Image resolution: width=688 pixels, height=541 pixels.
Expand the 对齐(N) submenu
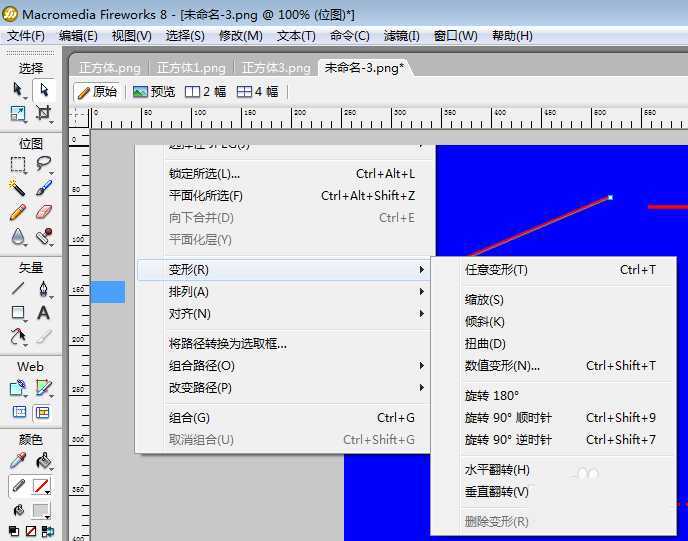283,313
